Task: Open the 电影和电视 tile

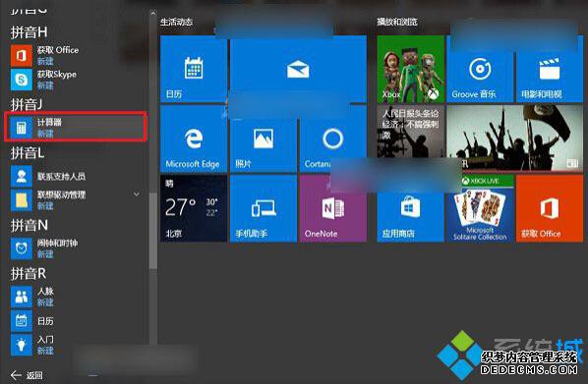Action: tap(550, 69)
